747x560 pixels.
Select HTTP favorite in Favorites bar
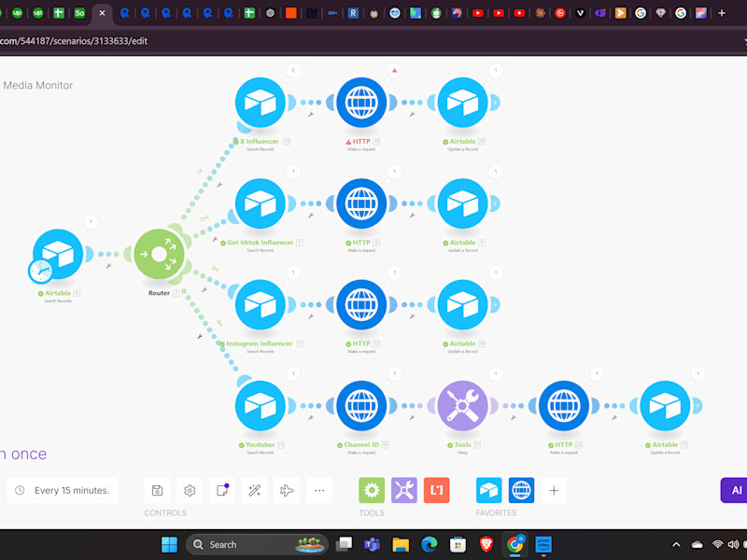pyautogui.click(x=521, y=491)
